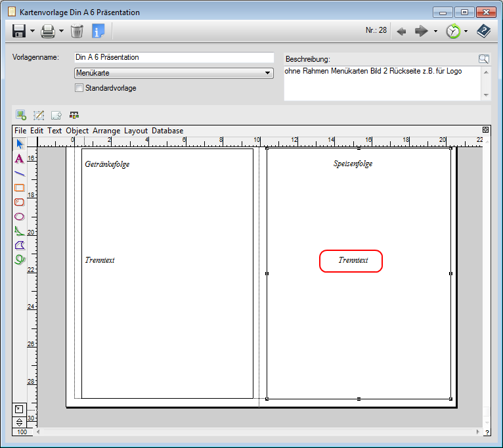Click the horizontal scrollbar right arrow

pos(478,432)
